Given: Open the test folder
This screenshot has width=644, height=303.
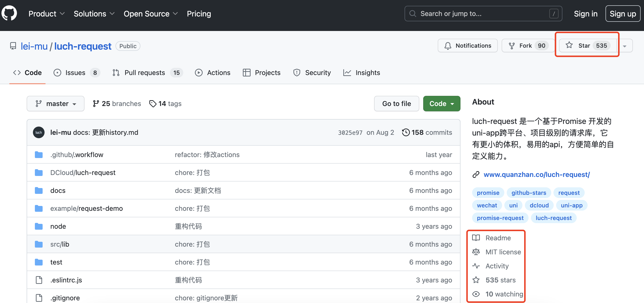Looking at the screenshot, I should [x=56, y=262].
